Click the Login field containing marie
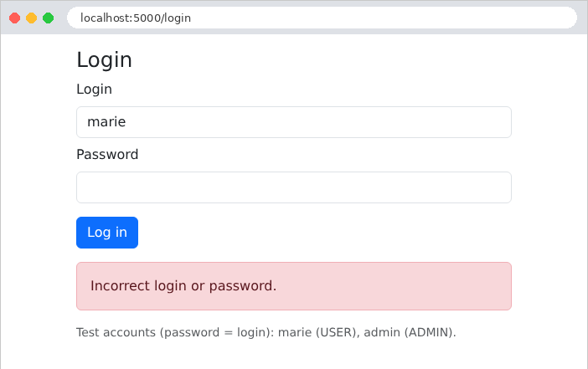Image resolution: width=588 pixels, height=369 pixels. coord(294,122)
